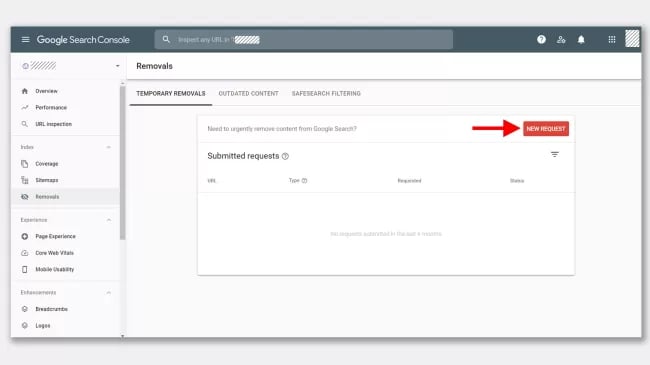Click the red New Request button

pos(546,129)
